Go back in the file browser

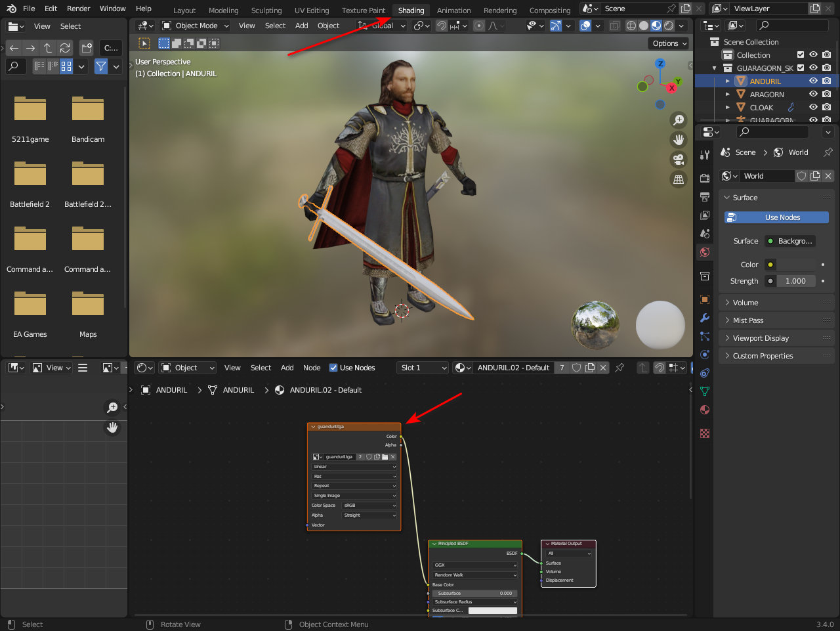tap(14, 48)
